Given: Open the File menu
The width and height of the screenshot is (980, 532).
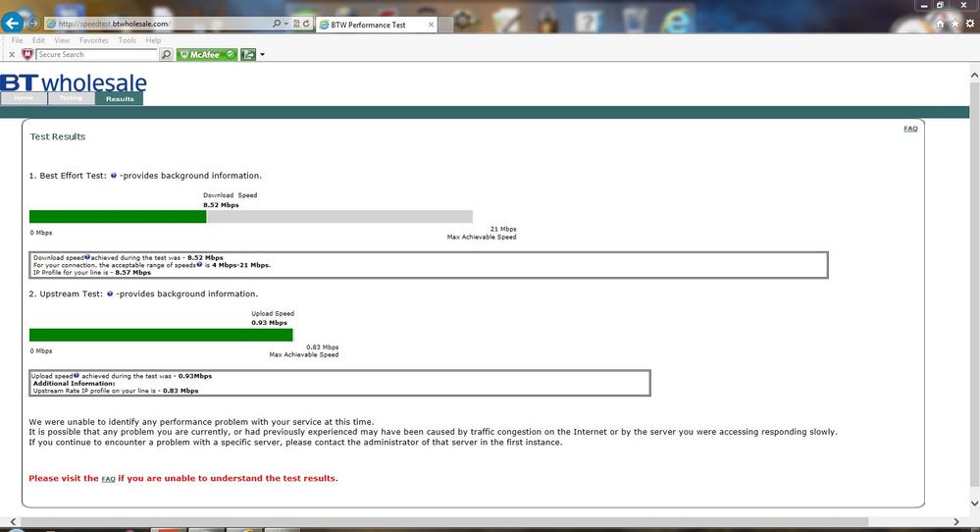Looking at the screenshot, I should pos(17,40).
